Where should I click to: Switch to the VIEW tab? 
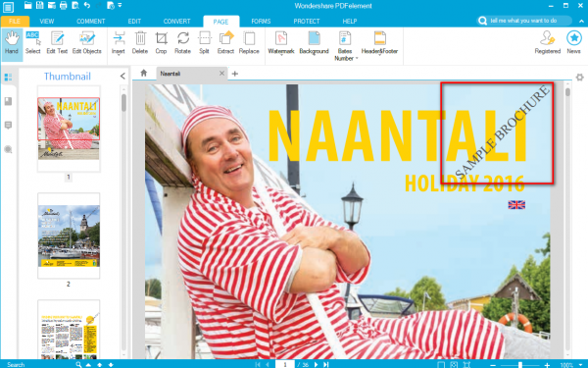click(47, 21)
